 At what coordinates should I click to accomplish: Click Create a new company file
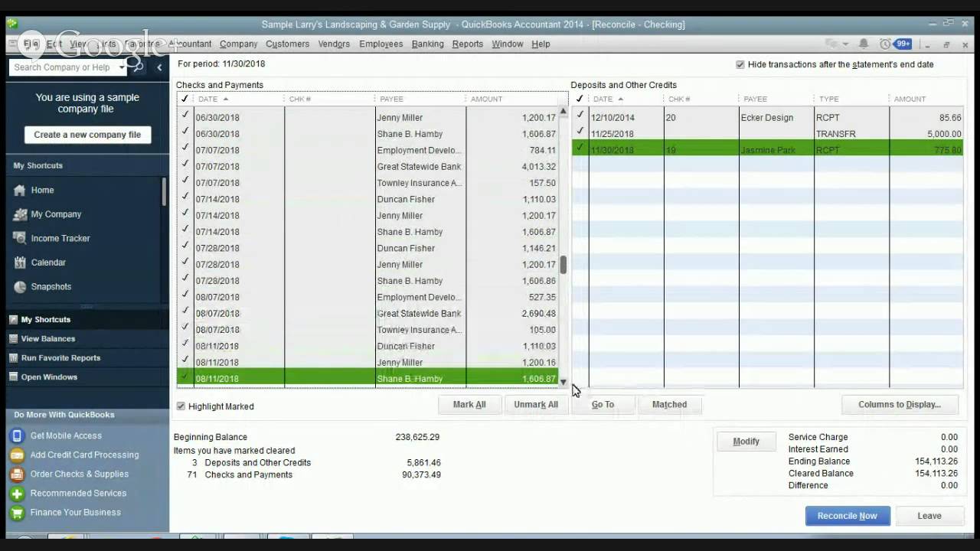point(87,135)
